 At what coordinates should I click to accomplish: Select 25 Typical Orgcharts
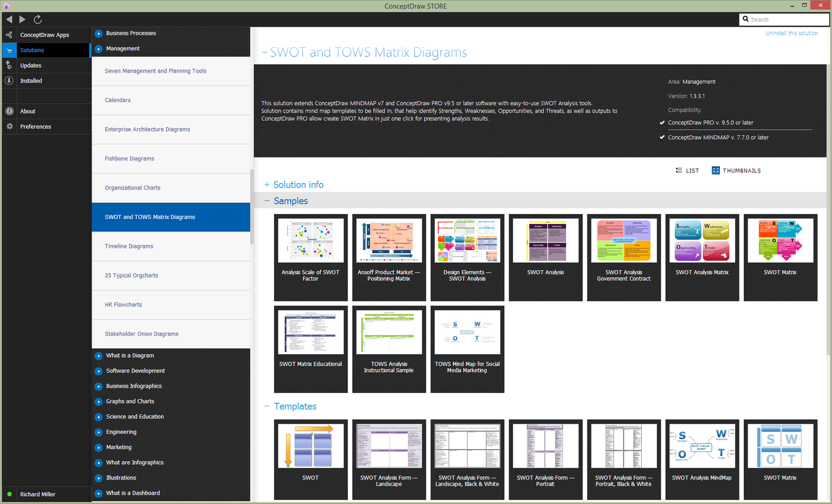pos(171,276)
